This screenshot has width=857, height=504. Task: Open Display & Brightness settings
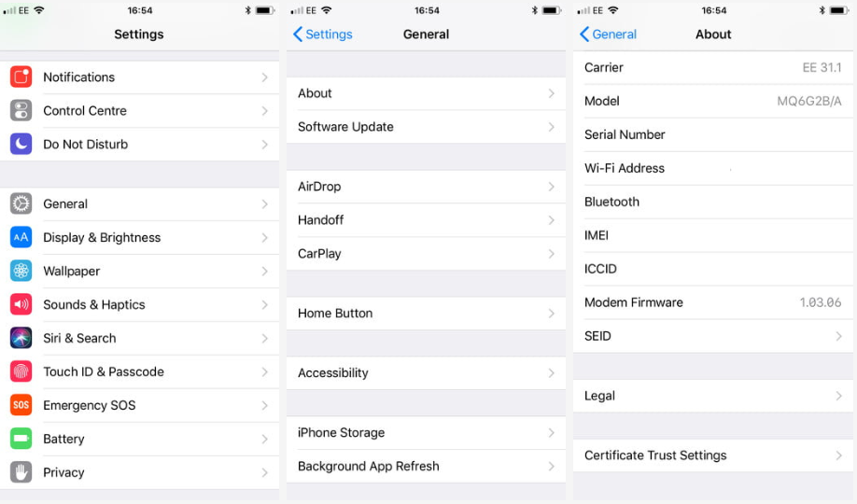click(x=139, y=237)
